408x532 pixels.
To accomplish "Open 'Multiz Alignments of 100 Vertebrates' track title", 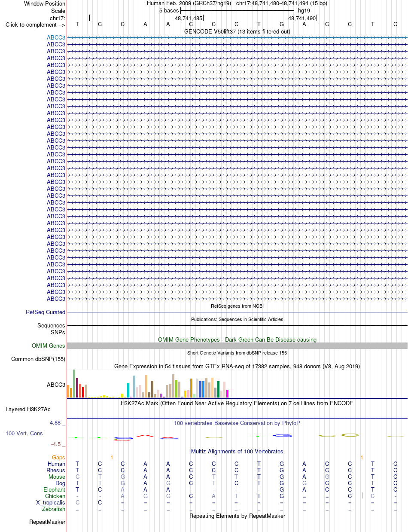I will 237,452.
